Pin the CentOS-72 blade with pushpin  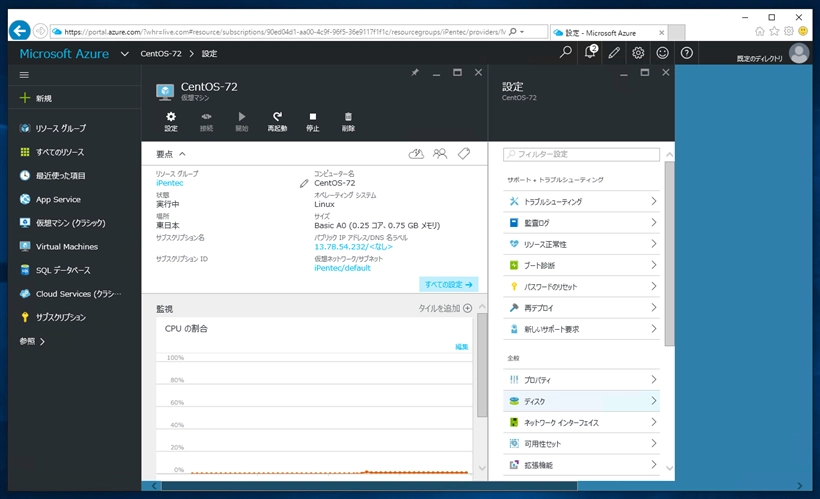coord(415,72)
